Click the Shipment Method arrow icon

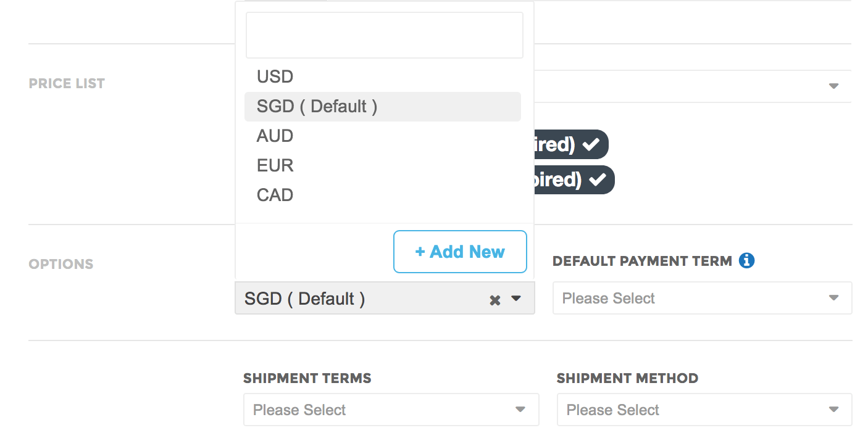(833, 410)
